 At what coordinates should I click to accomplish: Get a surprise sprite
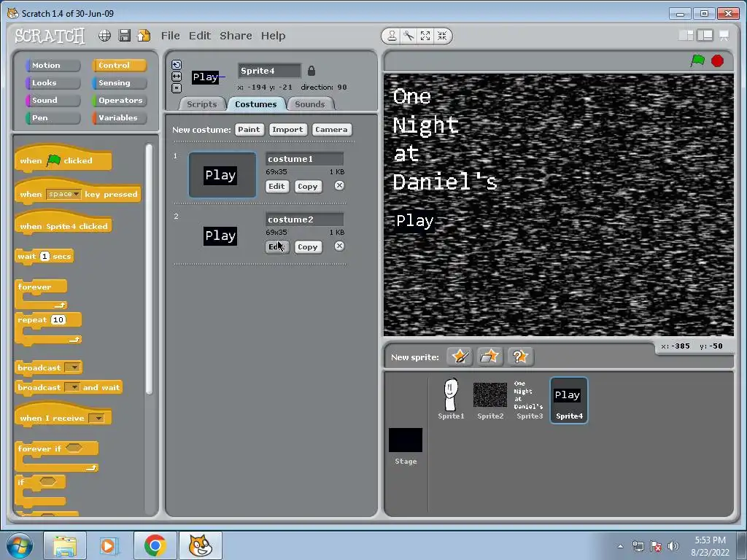(519, 356)
